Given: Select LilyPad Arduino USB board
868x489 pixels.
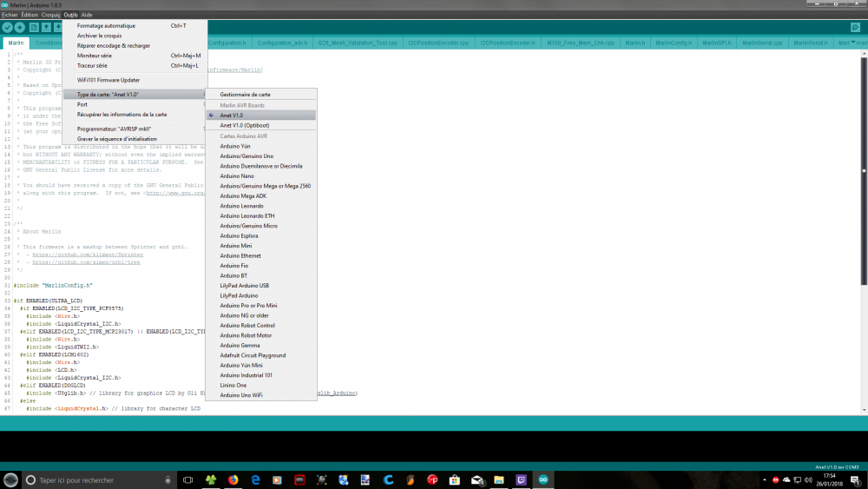Looking at the screenshot, I should click(x=260, y=286).
